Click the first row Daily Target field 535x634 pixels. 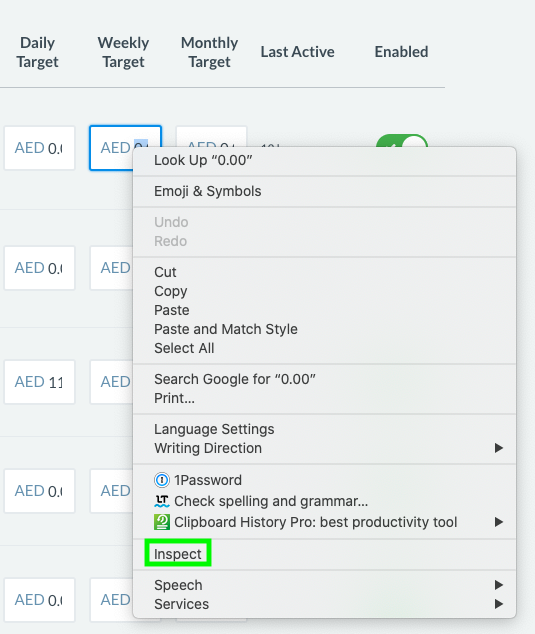pyautogui.click(x=39, y=148)
